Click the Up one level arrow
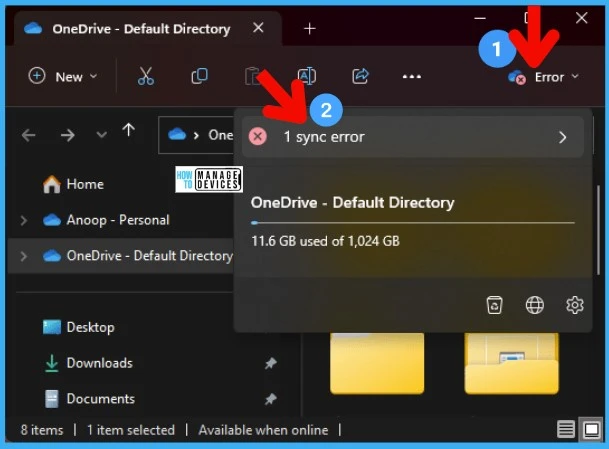609x449 pixels. 129,130
